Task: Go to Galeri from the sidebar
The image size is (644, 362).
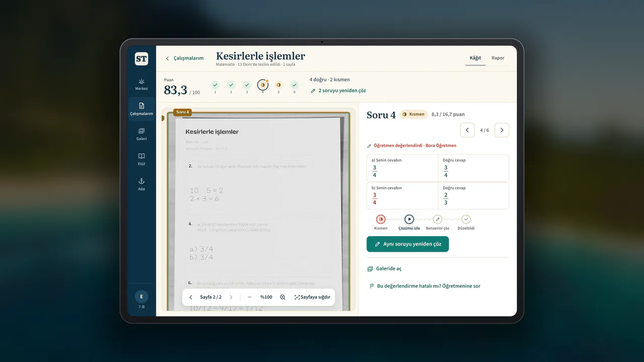Action: point(141,134)
